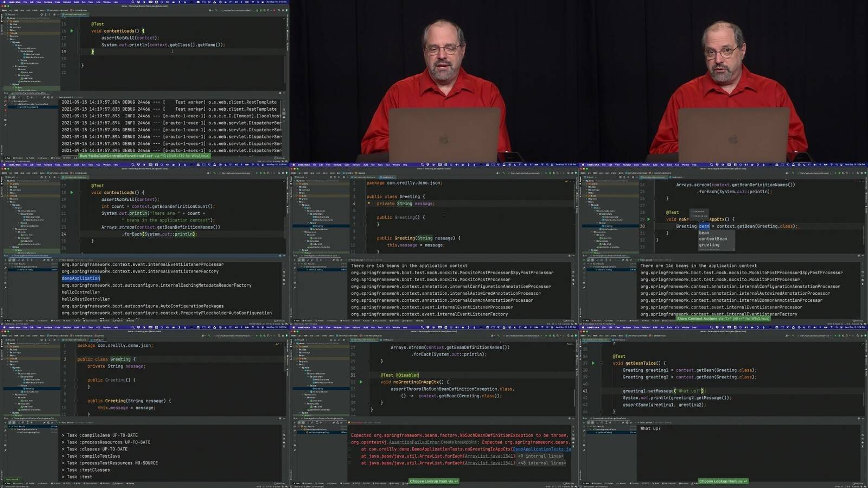The height and width of the screenshot is (488, 868).
Task: Click Event Log button in RestTemplate log frame
Action: pyautogui.click(x=280, y=158)
